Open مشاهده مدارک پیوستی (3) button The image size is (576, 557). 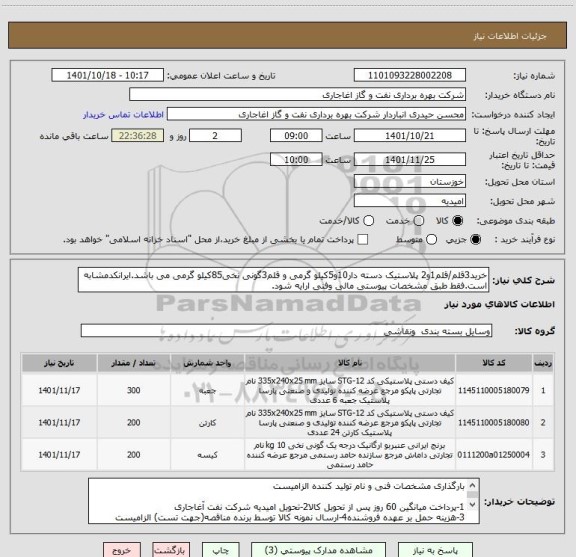[318, 550]
